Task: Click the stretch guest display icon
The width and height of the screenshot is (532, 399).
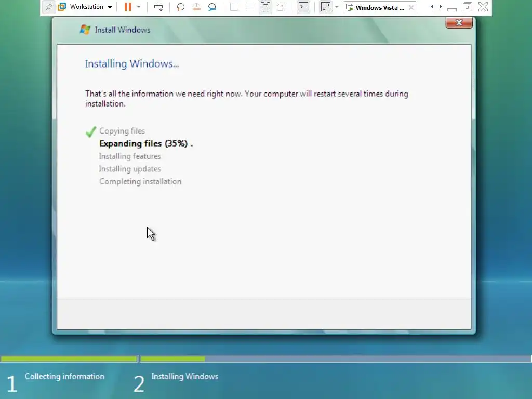Action: (x=325, y=7)
